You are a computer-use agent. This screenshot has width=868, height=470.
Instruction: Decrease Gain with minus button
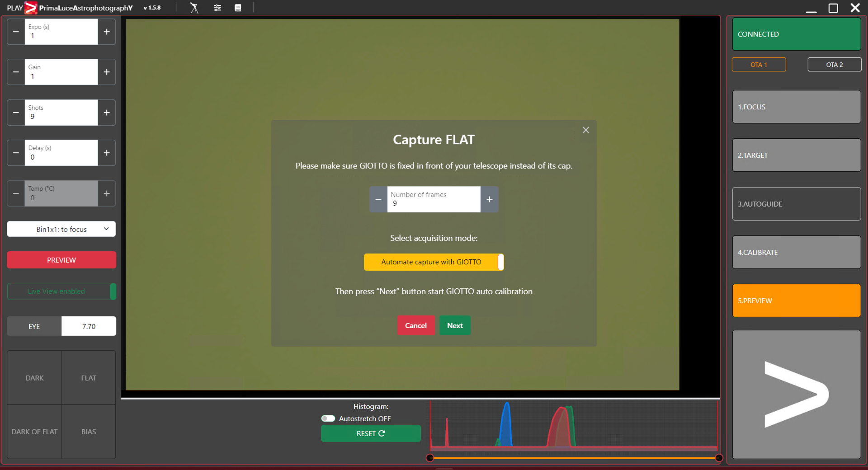coord(16,72)
